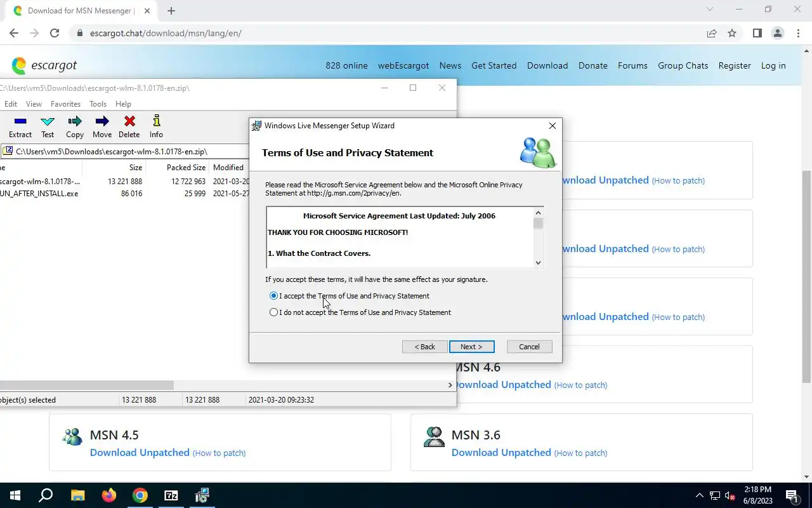Open the News link in navbar
Screen dimensions: 812x508
pyautogui.click(x=450, y=65)
